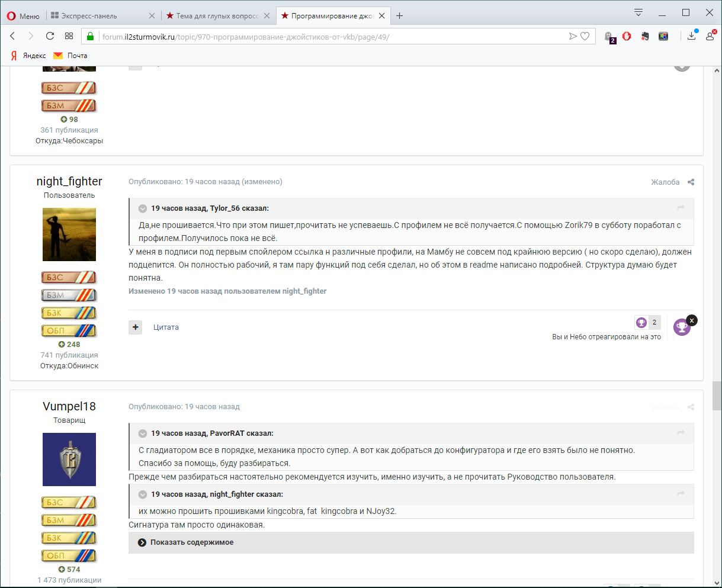722x588 pixels.
Task: Add page to bookmarks with heart icon
Action: [585, 36]
